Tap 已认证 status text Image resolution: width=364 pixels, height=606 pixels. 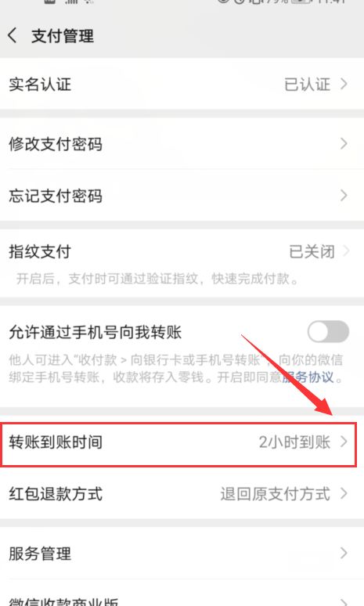click(307, 85)
